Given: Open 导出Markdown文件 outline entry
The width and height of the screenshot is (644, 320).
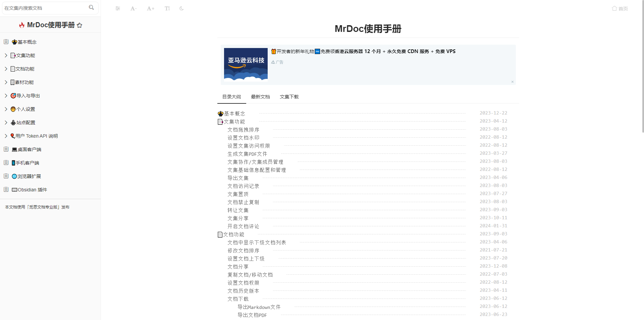Looking at the screenshot, I should (259, 307).
